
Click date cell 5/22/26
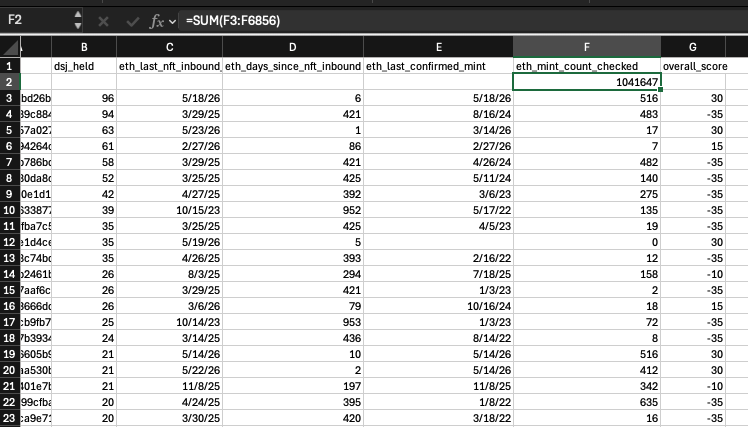pyautogui.click(x=169, y=370)
